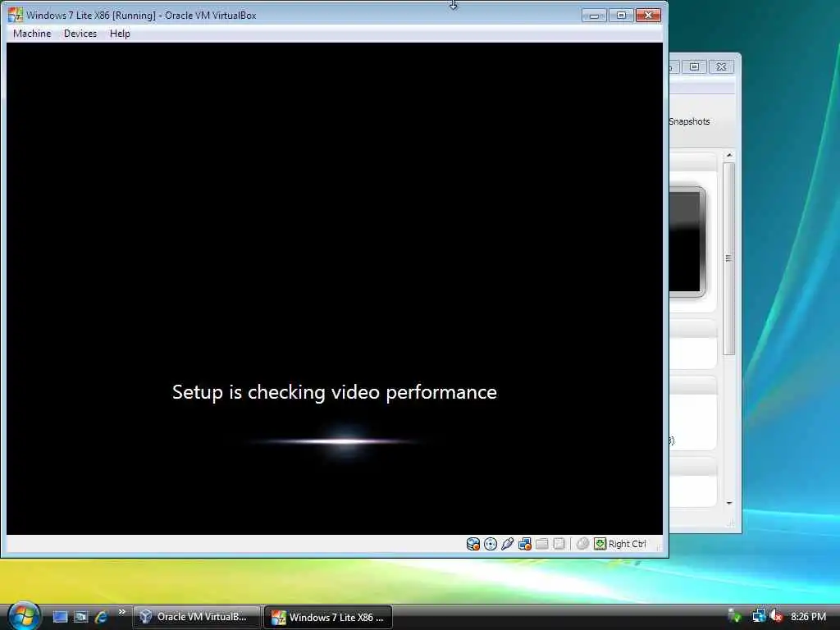Click the network adapter status icon
840x630 pixels.
click(x=524, y=544)
